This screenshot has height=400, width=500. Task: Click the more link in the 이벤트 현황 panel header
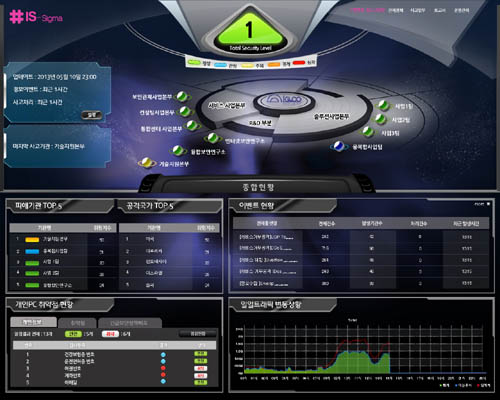pyautogui.click(x=482, y=204)
